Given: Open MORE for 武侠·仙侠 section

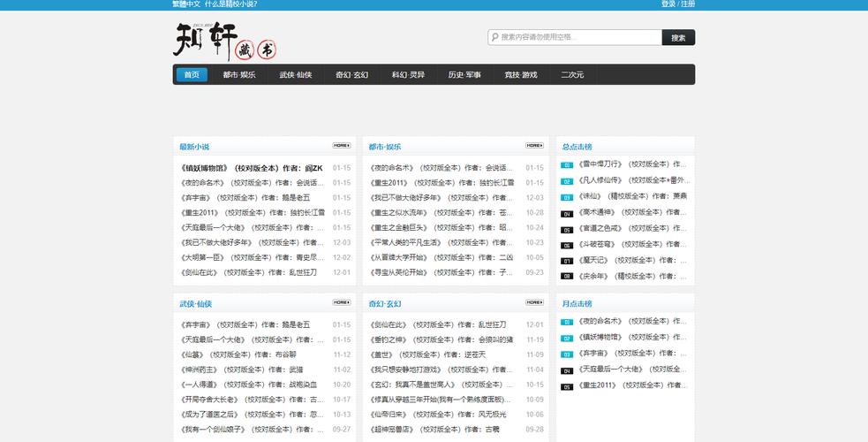Looking at the screenshot, I should click(x=342, y=302).
